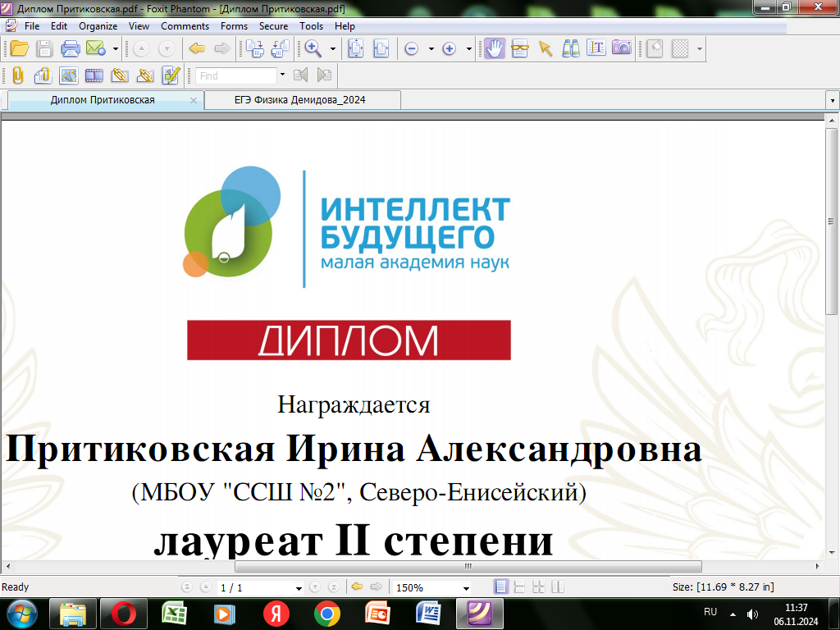Click the Edit form pencil-note icon
The image size is (840, 630).
click(x=171, y=75)
